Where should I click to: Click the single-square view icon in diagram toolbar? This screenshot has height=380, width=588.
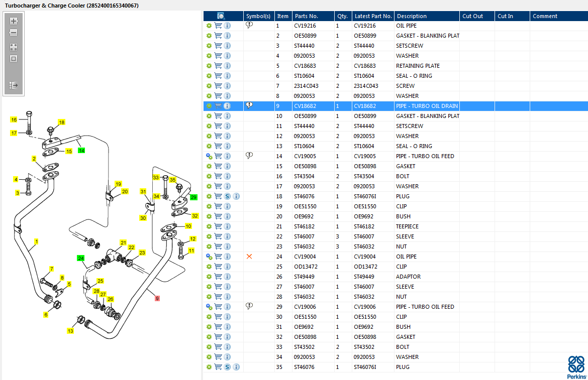(x=14, y=59)
